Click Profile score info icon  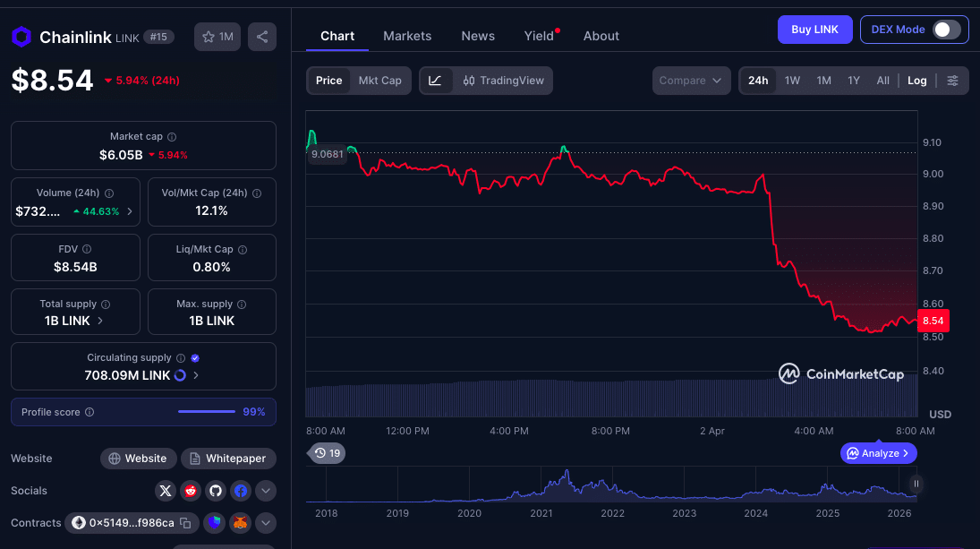89,412
